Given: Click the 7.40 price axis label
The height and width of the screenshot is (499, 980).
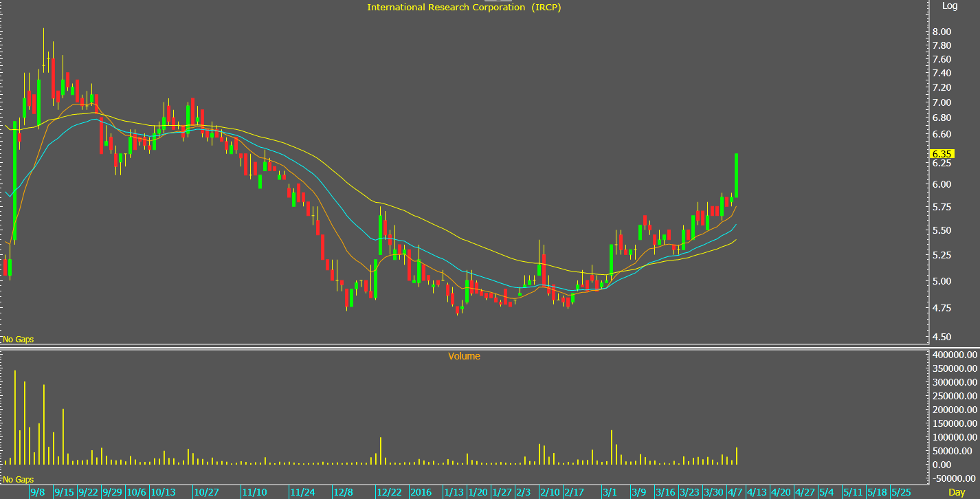Looking at the screenshot, I should point(942,73).
